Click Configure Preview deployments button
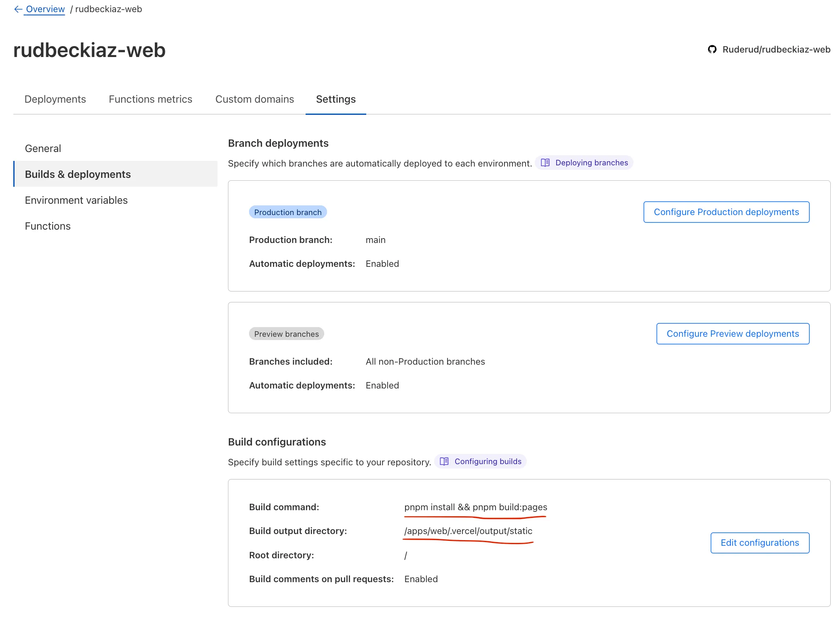This screenshot has height=625, width=840. pos(733,334)
